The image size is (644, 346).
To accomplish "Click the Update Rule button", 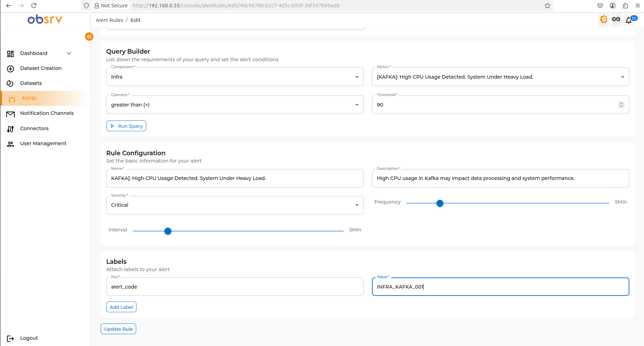I will [x=118, y=329].
